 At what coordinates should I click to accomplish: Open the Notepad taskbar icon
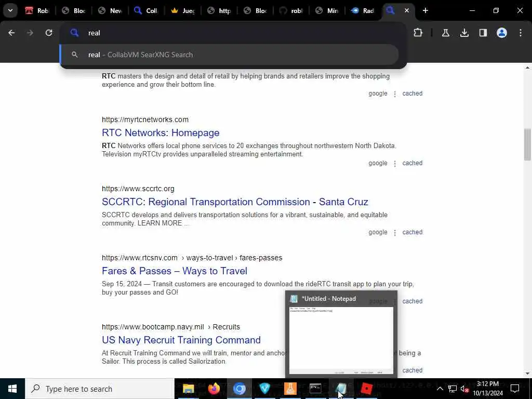pos(341,389)
